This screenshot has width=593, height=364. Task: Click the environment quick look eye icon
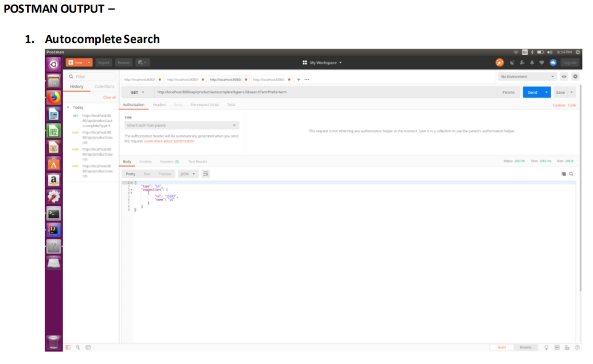point(564,77)
